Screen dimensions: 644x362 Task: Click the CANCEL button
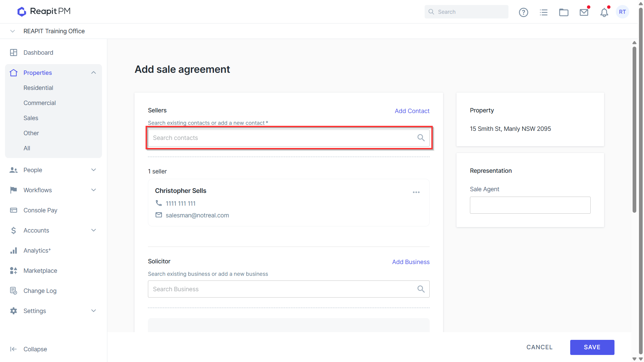coord(539,347)
